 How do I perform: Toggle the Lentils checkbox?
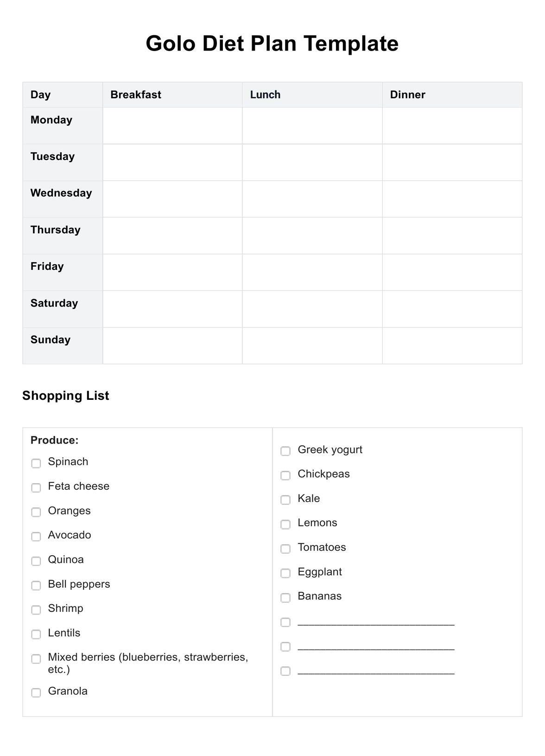(x=36, y=634)
